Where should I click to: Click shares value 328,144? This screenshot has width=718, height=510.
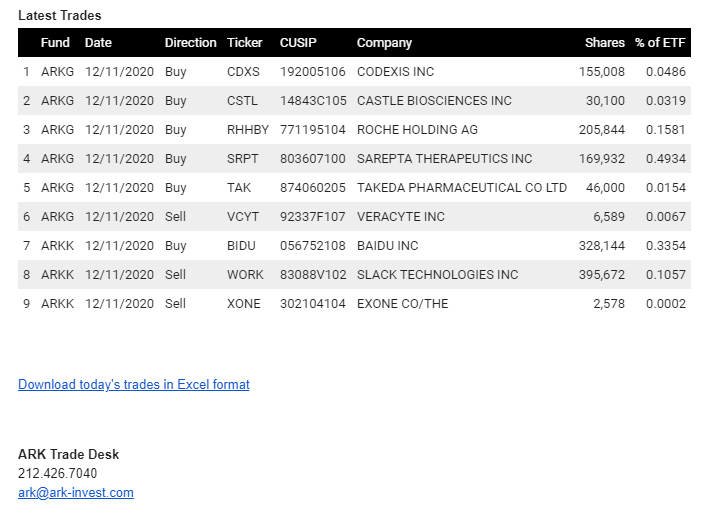pyautogui.click(x=602, y=246)
